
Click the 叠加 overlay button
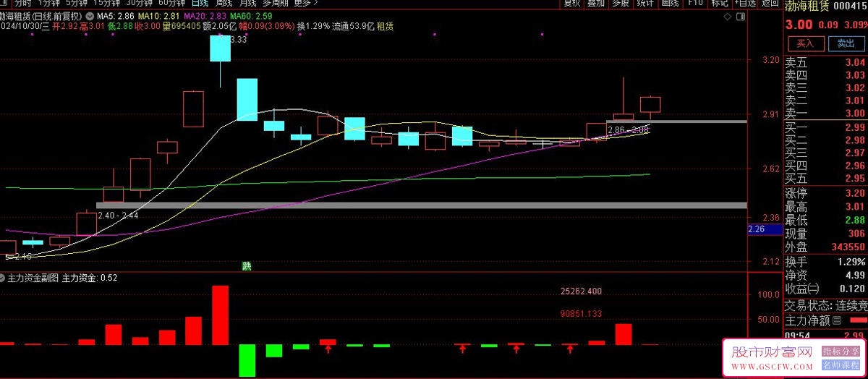[x=595, y=3]
